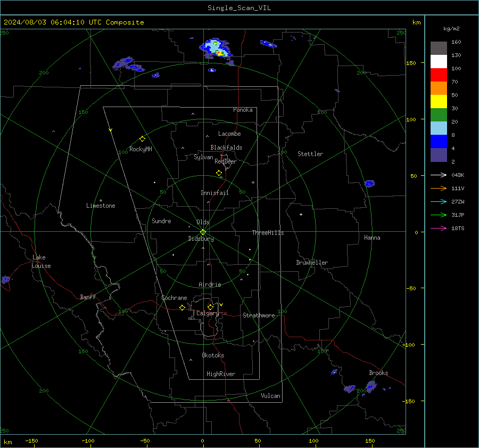
Task: Click the Drumheller label
Action: (x=312, y=263)
